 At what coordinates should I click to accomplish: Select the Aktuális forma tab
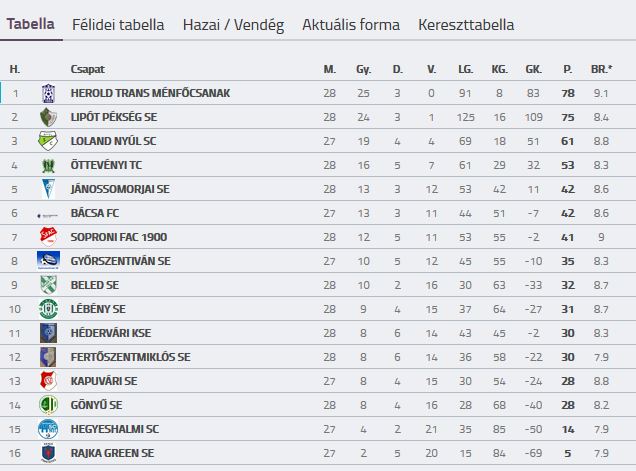(350, 24)
